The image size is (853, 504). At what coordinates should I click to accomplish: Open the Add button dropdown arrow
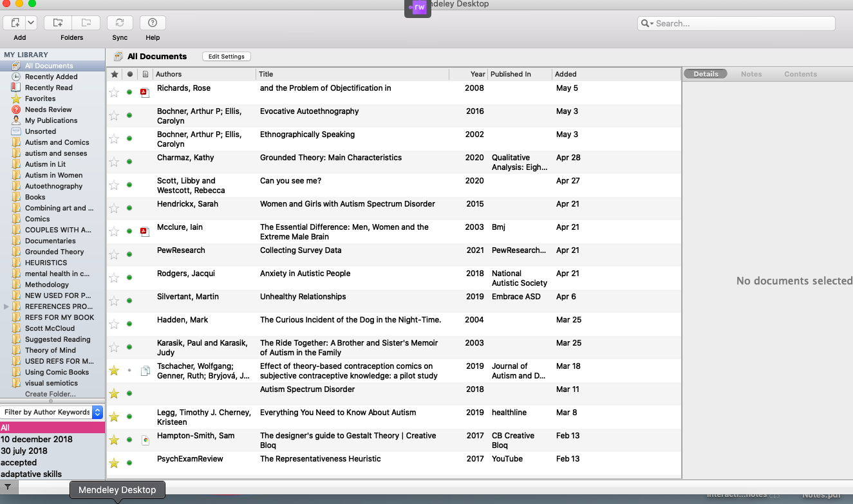click(x=31, y=23)
